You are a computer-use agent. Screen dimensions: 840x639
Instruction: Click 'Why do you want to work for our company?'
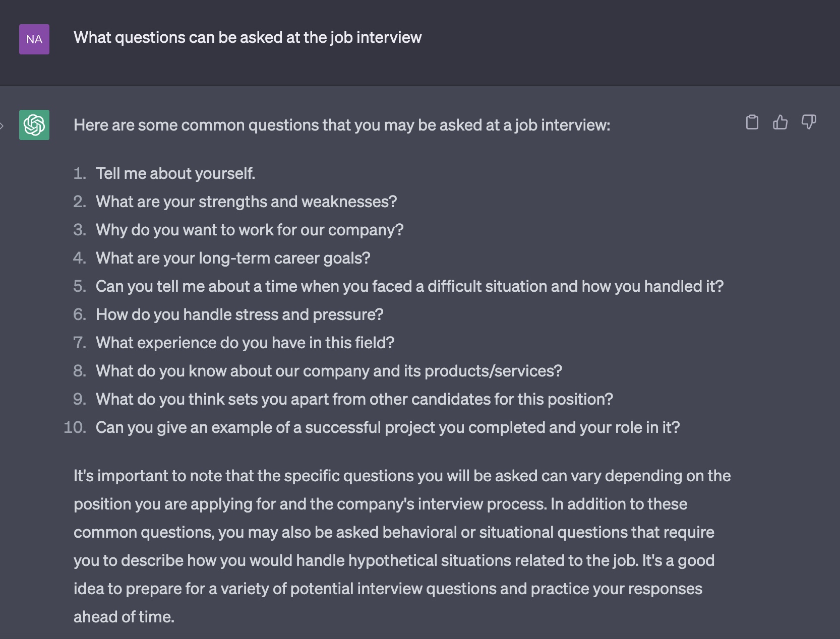click(250, 230)
